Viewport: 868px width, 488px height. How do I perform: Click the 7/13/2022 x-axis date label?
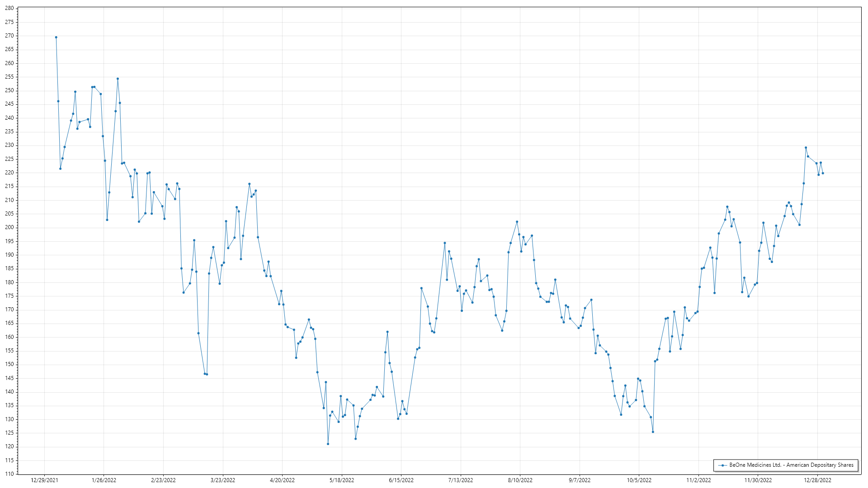[461, 480]
